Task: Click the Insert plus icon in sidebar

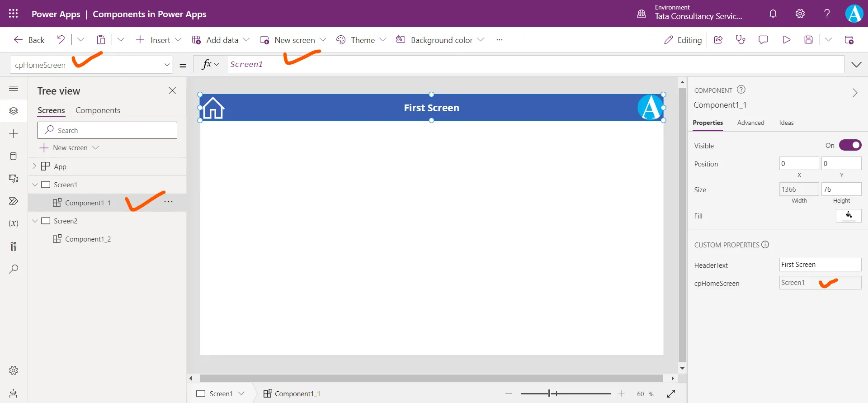Action: [x=14, y=133]
